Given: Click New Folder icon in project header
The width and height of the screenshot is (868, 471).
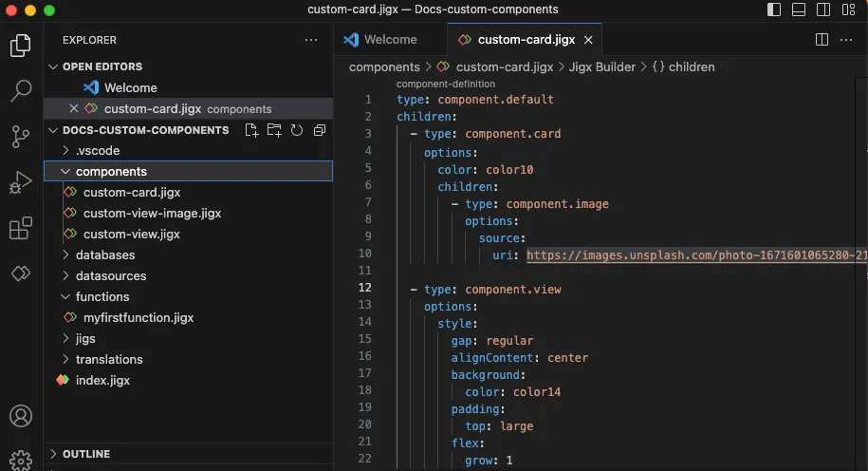Looking at the screenshot, I should 274,130.
